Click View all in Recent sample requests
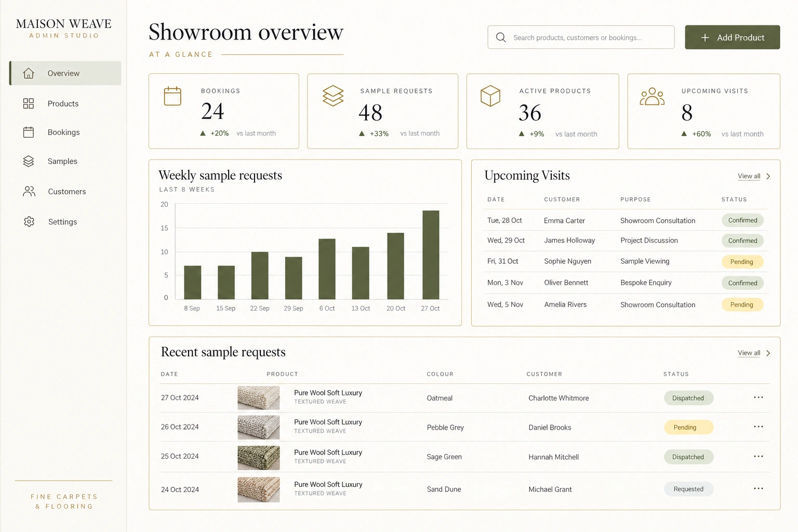The height and width of the screenshot is (532, 798). tap(749, 353)
